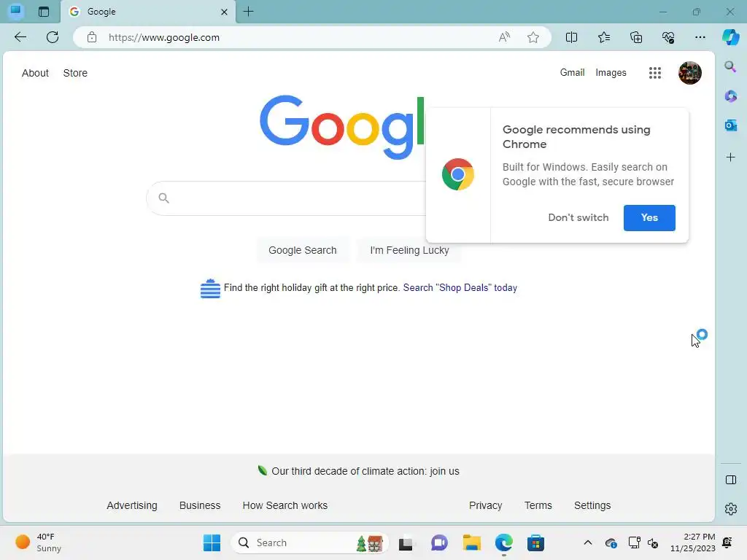Screen dimensions: 747x560
Task: Show hidden system tray icons
Action: 588,542
